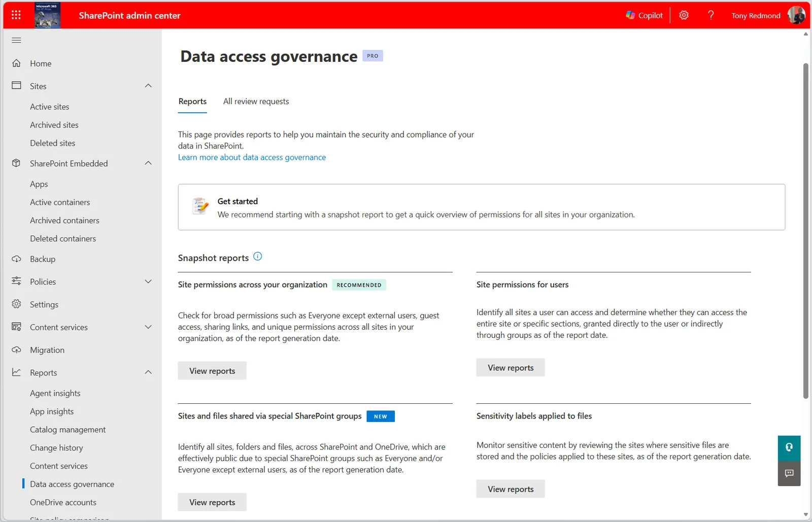View reports for Sensitivity labels applied to files
Image resolution: width=812 pixels, height=522 pixels.
[511, 489]
